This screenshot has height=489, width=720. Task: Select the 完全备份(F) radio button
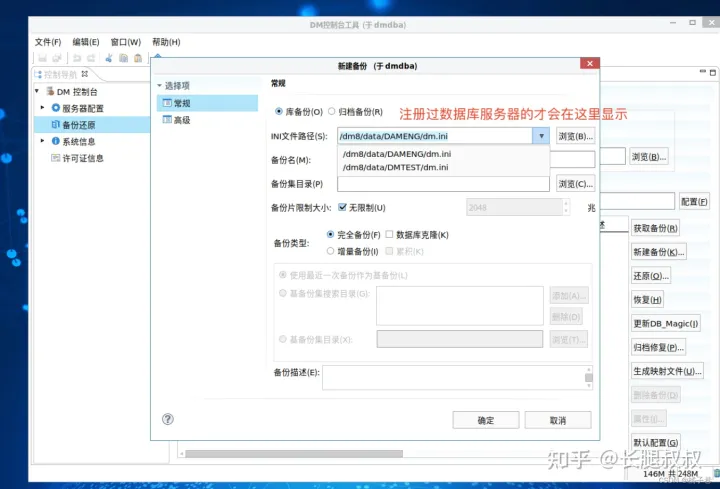point(330,234)
